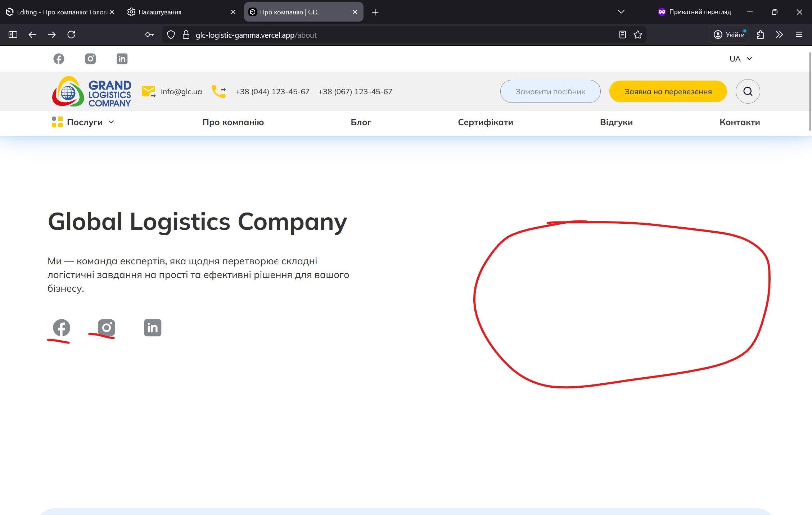The image size is (812, 515).
Task: Bookmark page with the star icon
Action: [x=638, y=35]
